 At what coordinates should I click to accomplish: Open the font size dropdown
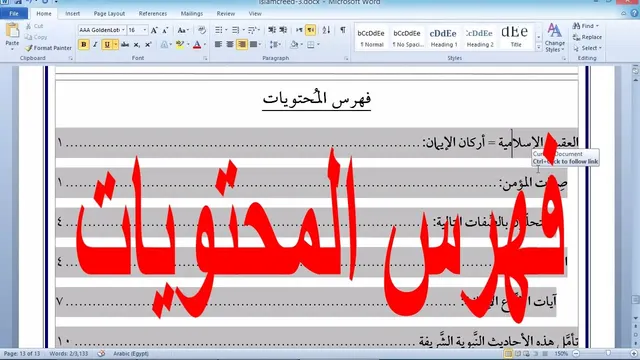click(x=144, y=30)
